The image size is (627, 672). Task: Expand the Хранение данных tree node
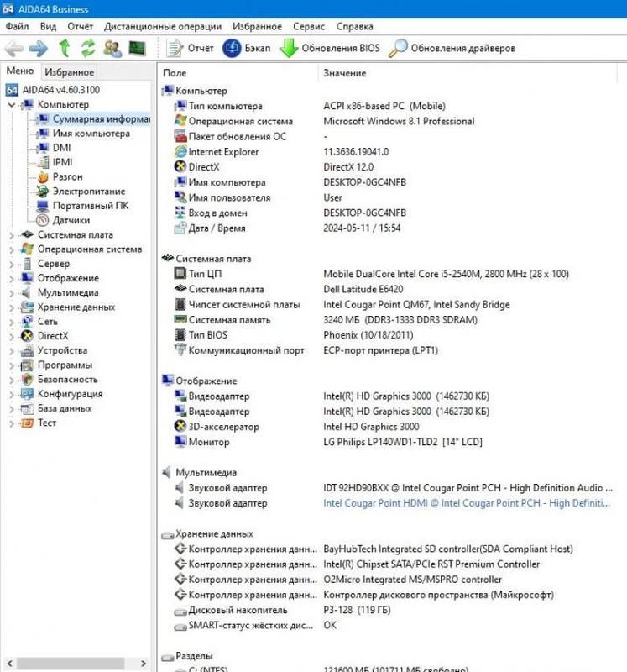(x=11, y=307)
